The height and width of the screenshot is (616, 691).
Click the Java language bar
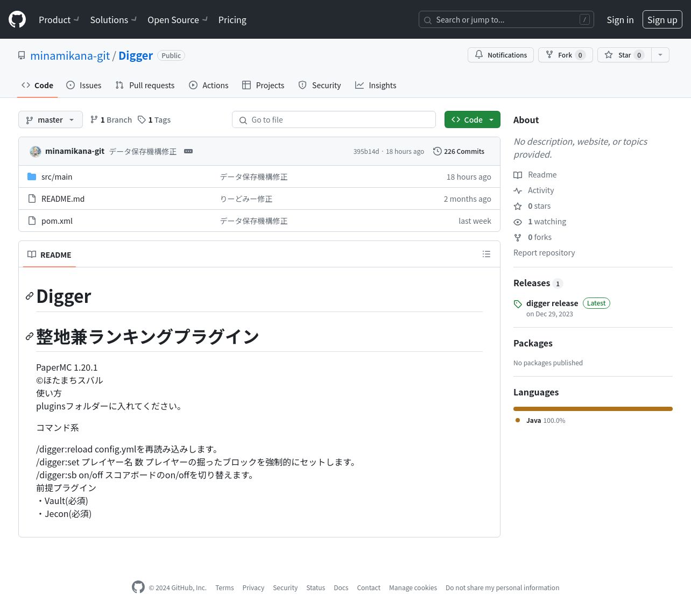tap(593, 409)
